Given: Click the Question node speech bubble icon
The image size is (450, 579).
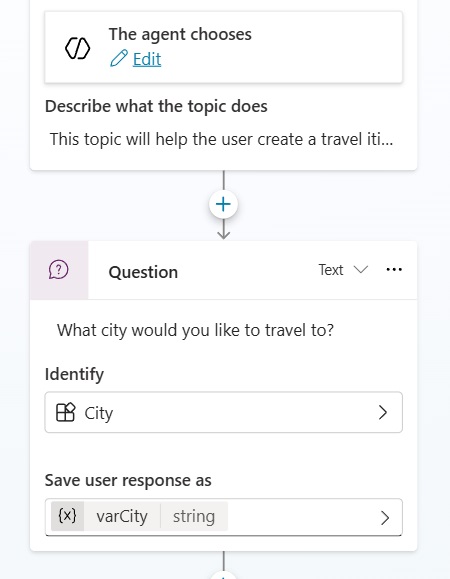Looking at the screenshot, I should point(59,270).
